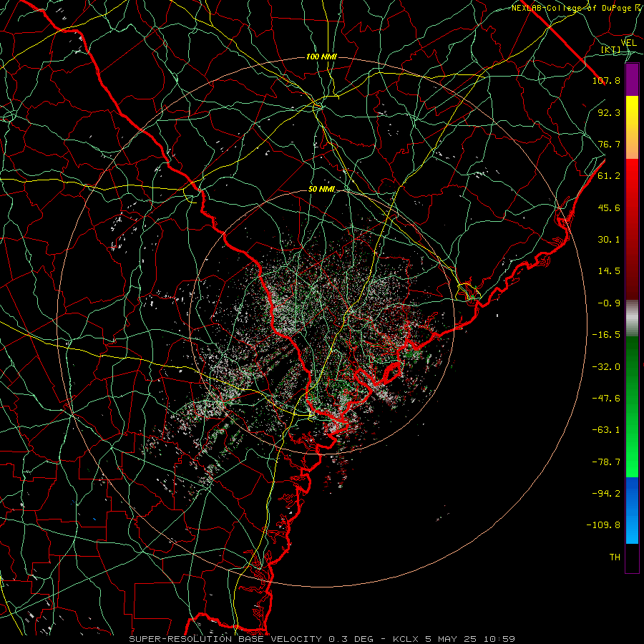
Task: Click the 50 NMI range ring label
Action: click(x=321, y=190)
